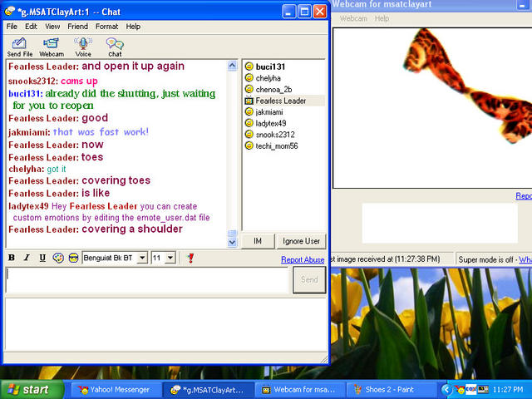Open the Edit menu

click(x=31, y=27)
